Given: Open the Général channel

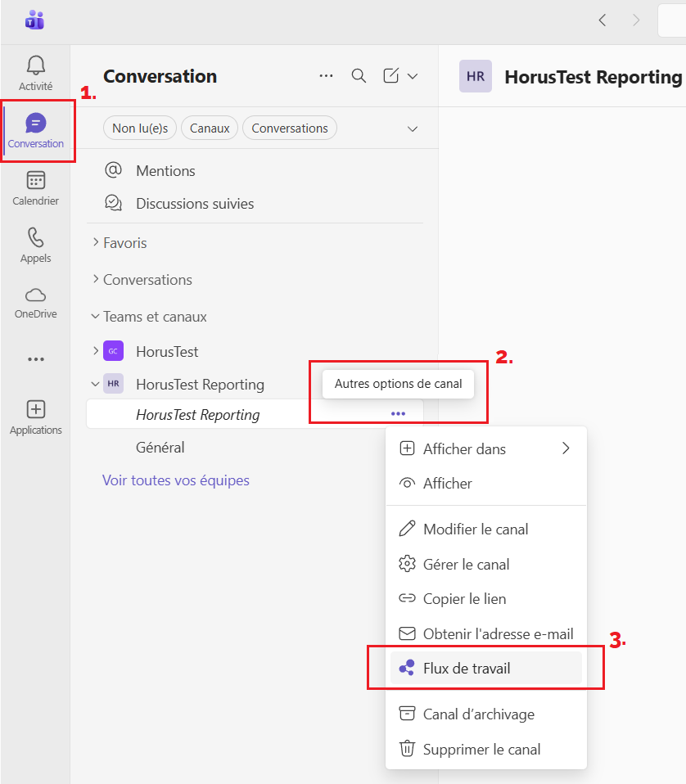Looking at the screenshot, I should coord(160,448).
